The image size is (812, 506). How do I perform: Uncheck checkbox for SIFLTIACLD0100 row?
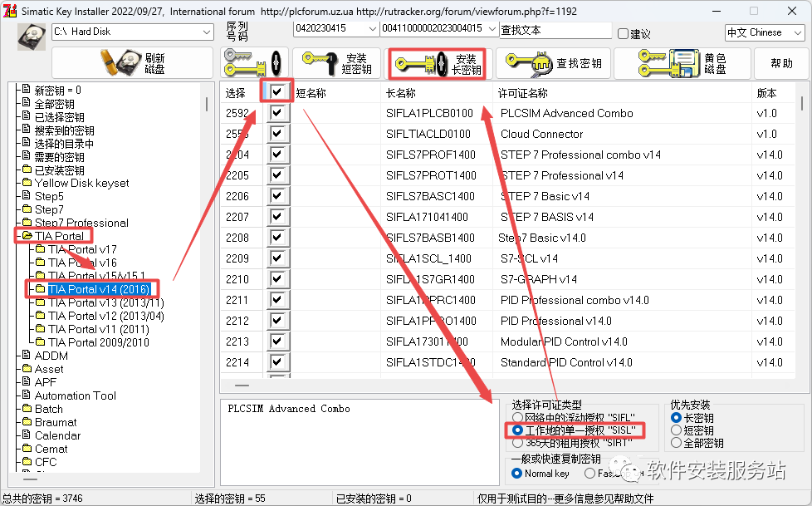coord(277,133)
